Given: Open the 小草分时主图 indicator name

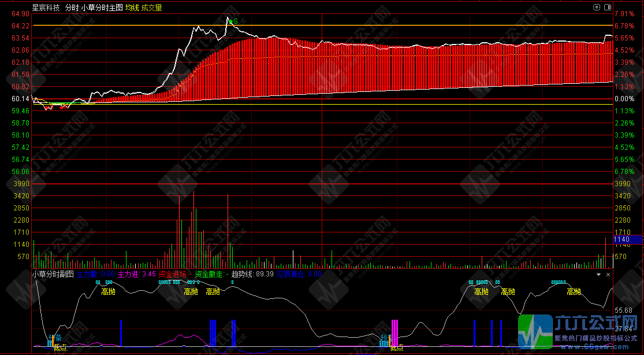Looking at the screenshot, I should (x=102, y=8).
